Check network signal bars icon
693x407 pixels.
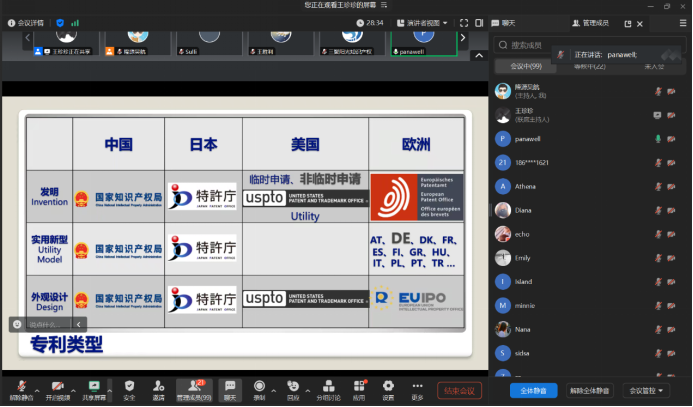(75, 23)
